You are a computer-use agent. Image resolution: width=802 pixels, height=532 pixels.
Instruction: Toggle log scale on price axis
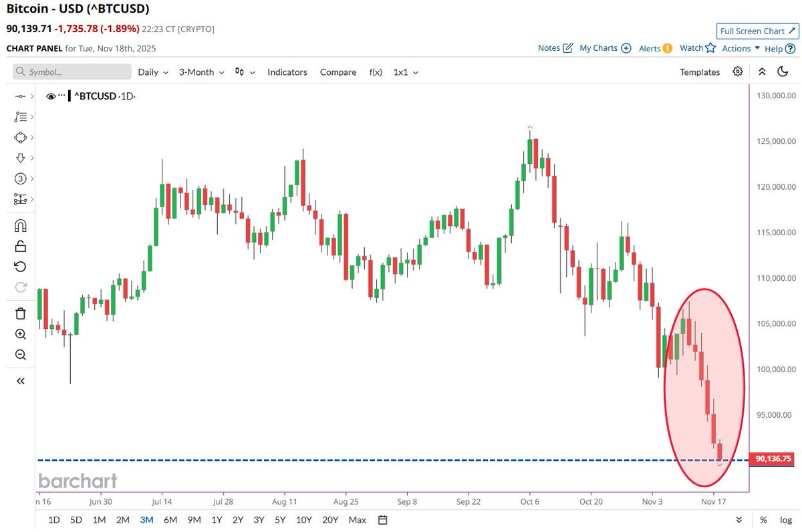click(x=786, y=519)
